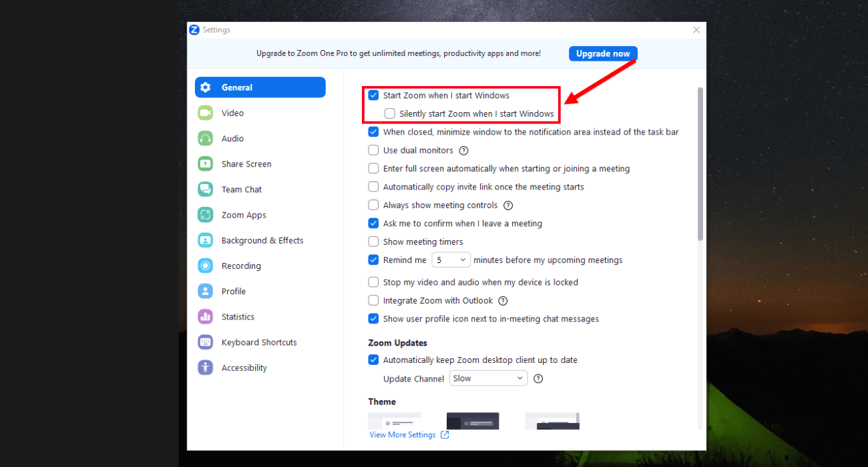Open the Update Channel dropdown set to Slow

[x=488, y=378]
